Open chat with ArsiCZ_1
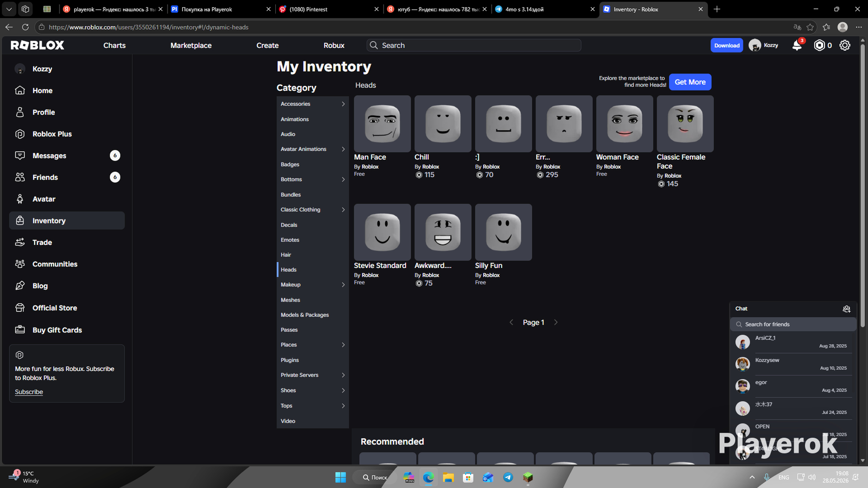868x488 pixels. (793, 342)
